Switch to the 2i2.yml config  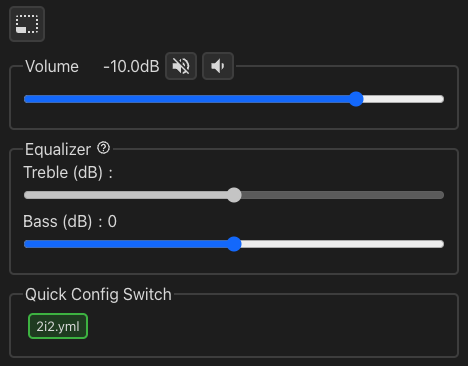pos(58,326)
